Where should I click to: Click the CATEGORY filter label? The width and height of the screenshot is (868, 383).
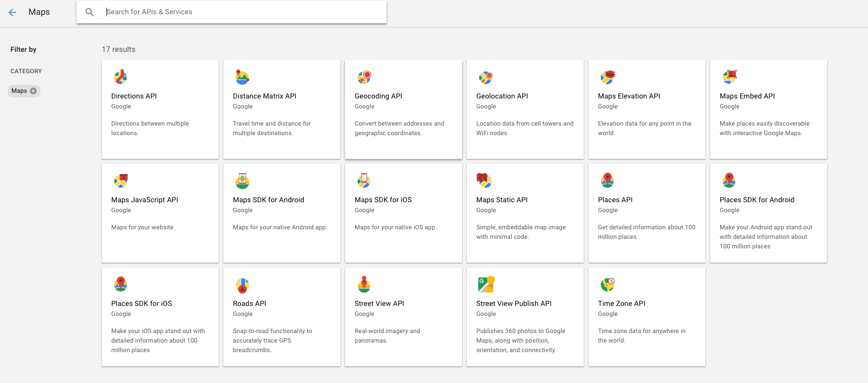(x=26, y=71)
